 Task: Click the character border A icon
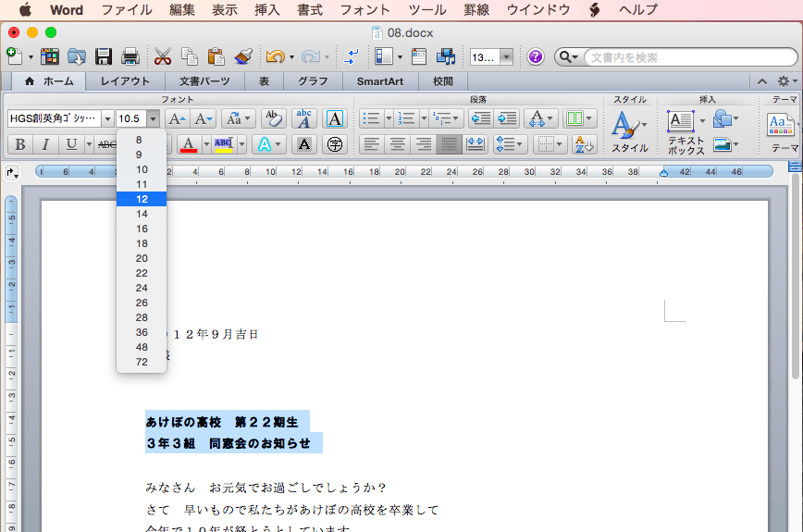(335, 118)
